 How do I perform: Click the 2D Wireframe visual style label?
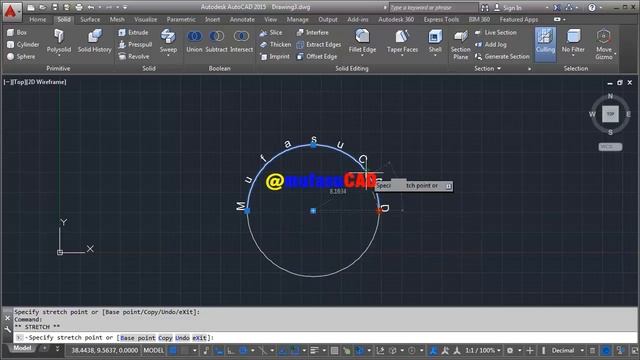point(45,82)
